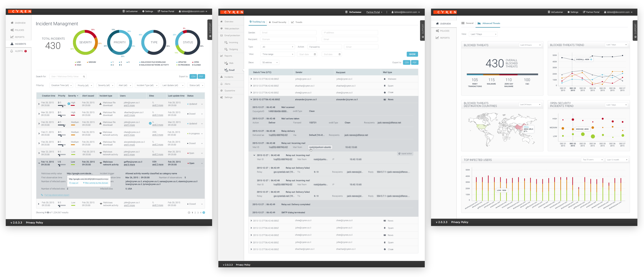Click Outgoing mail icon in sidebar
Screen dimensions: 644x277
226,49
